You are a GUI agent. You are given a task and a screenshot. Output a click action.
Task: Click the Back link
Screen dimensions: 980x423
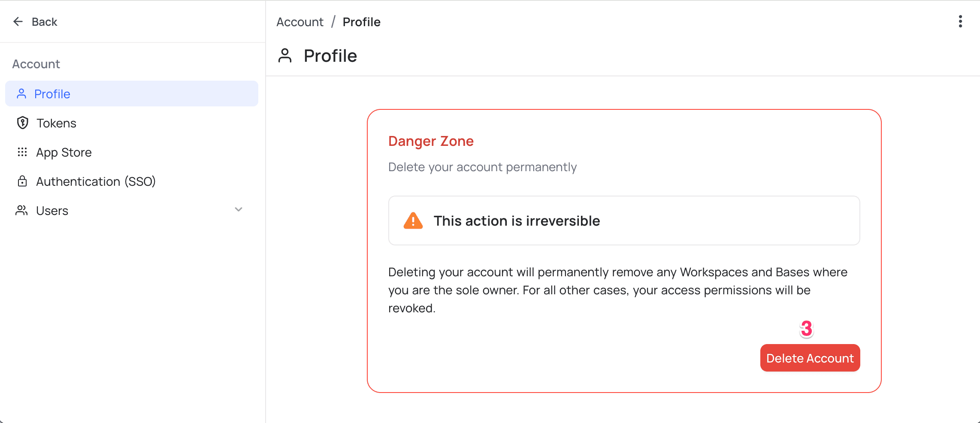click(x=44, y=21)
